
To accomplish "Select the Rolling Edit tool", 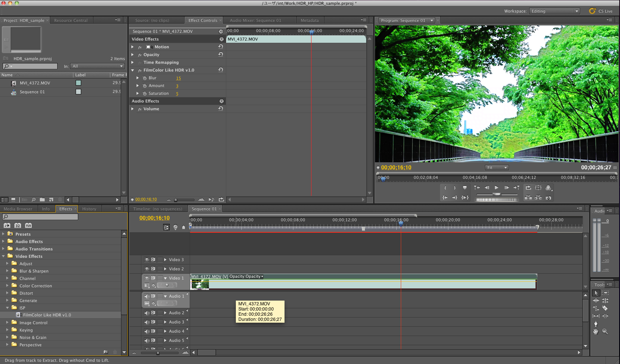I will tap(605, 301).
